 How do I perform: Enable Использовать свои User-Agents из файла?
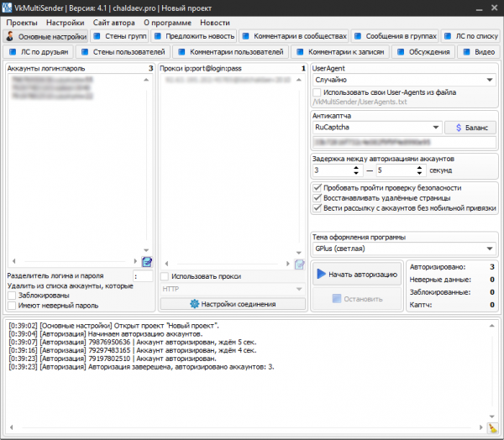[x=317, y=92]
